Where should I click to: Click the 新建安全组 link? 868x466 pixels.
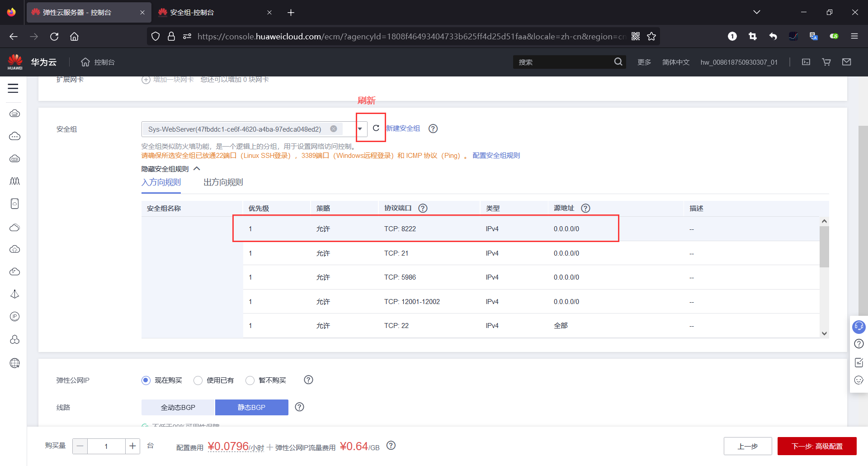[x=403, y=128]
